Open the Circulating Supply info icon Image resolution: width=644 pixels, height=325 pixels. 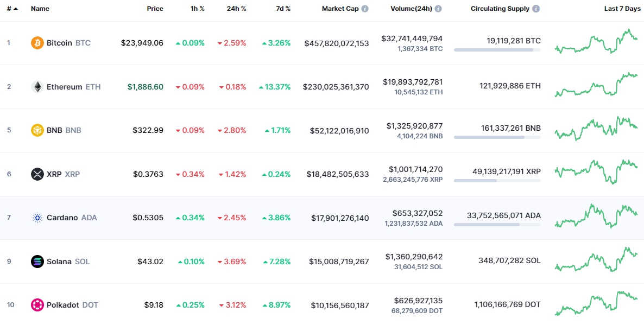point(536,9)
